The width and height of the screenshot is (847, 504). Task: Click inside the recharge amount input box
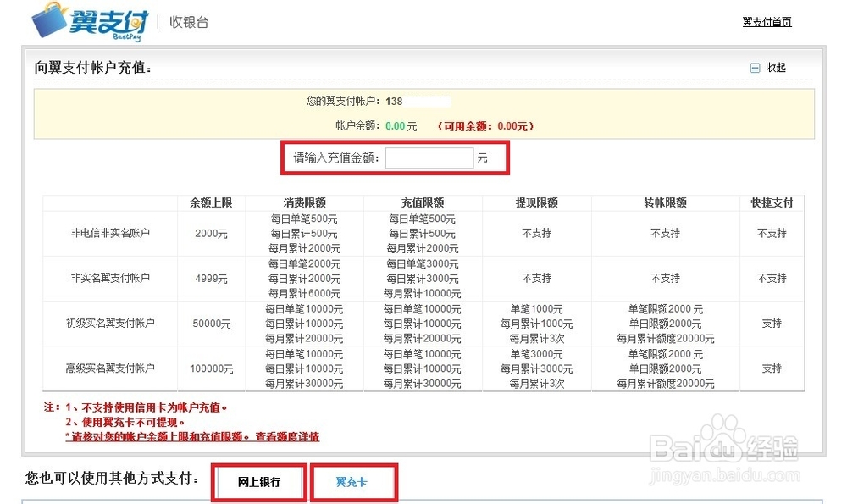pos(429,157)
